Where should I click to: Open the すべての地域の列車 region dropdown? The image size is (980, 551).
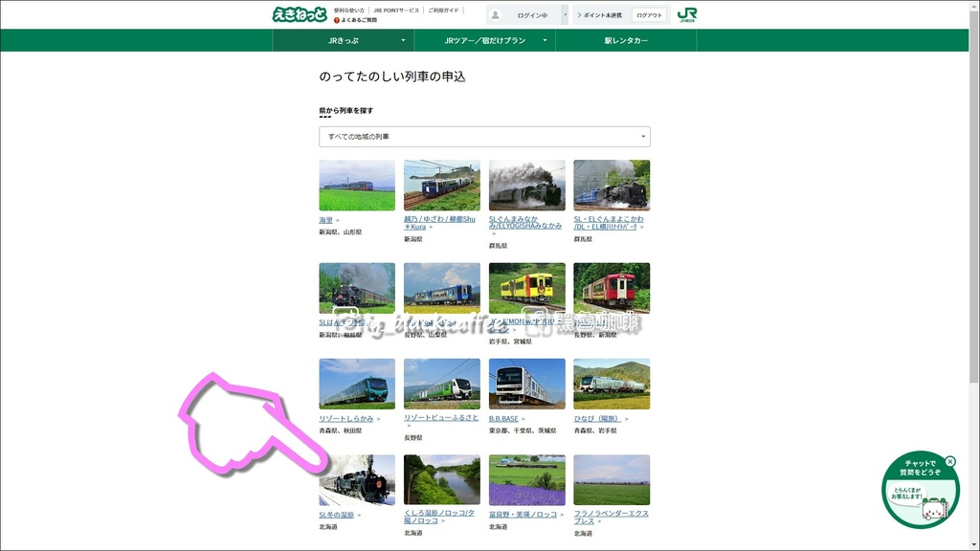485,137
